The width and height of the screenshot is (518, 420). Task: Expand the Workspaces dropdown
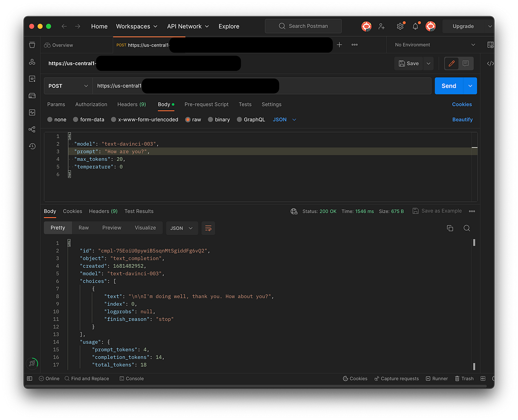click(x=137, y=26)
